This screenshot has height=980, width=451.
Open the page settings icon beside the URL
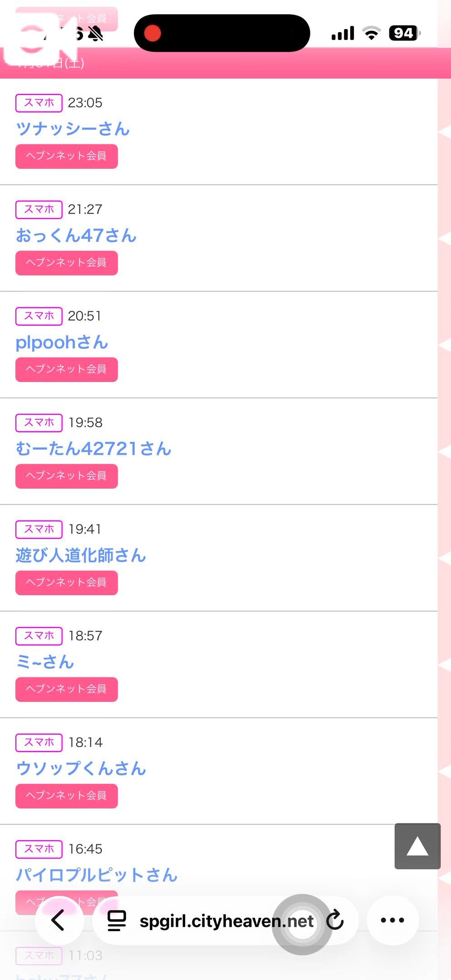click(x=117, y=921)
